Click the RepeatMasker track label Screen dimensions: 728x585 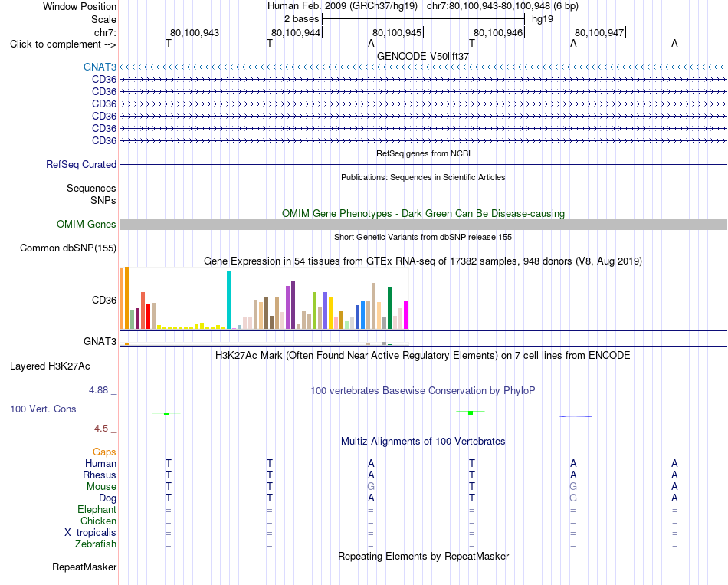84,567
